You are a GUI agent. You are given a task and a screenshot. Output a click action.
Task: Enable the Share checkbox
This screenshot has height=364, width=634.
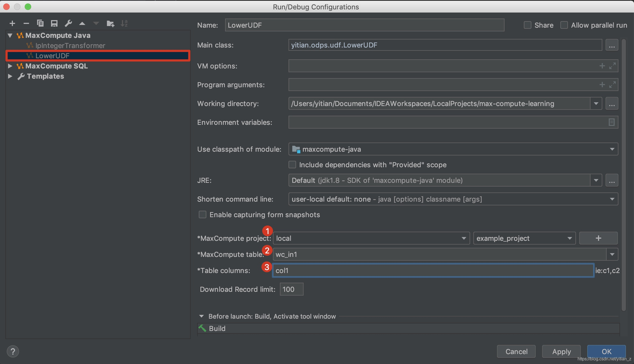click(528, 25)
